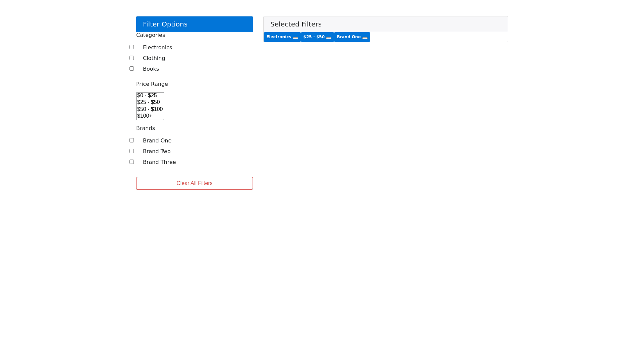The image size is (644, 362).
Task: Click the Books label text
Action: [x=151, y=69]
